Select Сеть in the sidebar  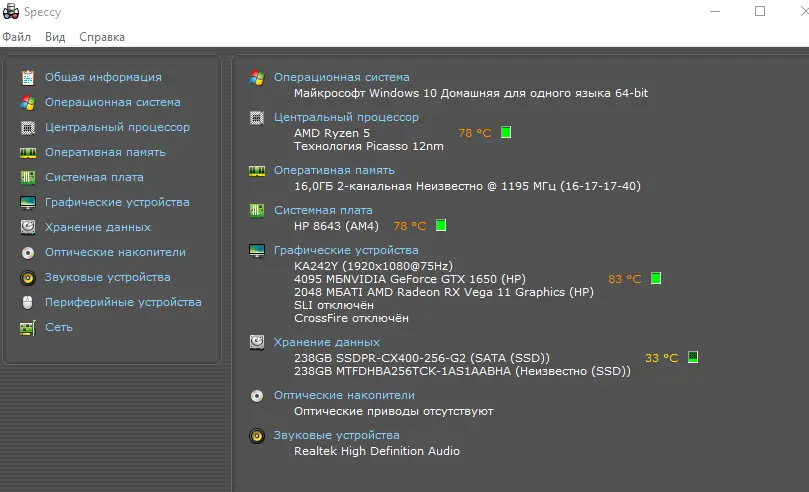pyautogui.click(x=59, y=327)
